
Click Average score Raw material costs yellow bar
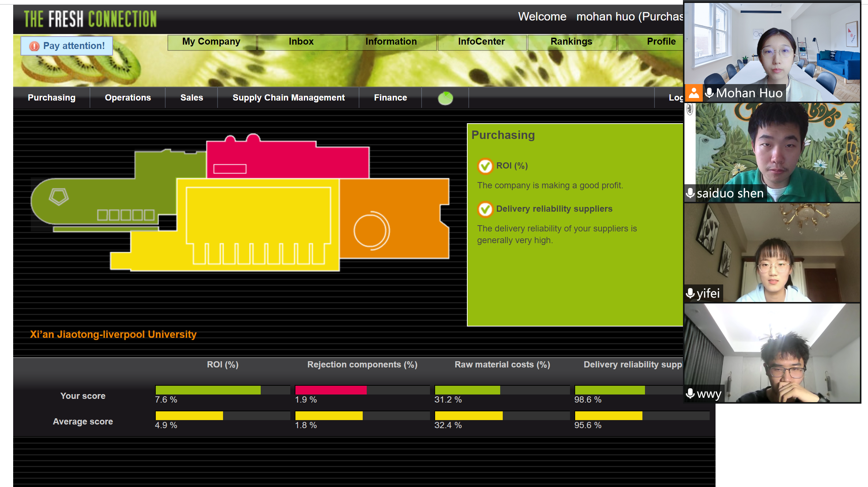pos(469,416)
